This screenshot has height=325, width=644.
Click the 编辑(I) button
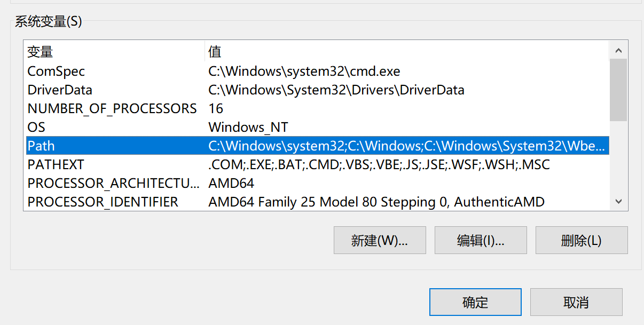pos(480,240)
